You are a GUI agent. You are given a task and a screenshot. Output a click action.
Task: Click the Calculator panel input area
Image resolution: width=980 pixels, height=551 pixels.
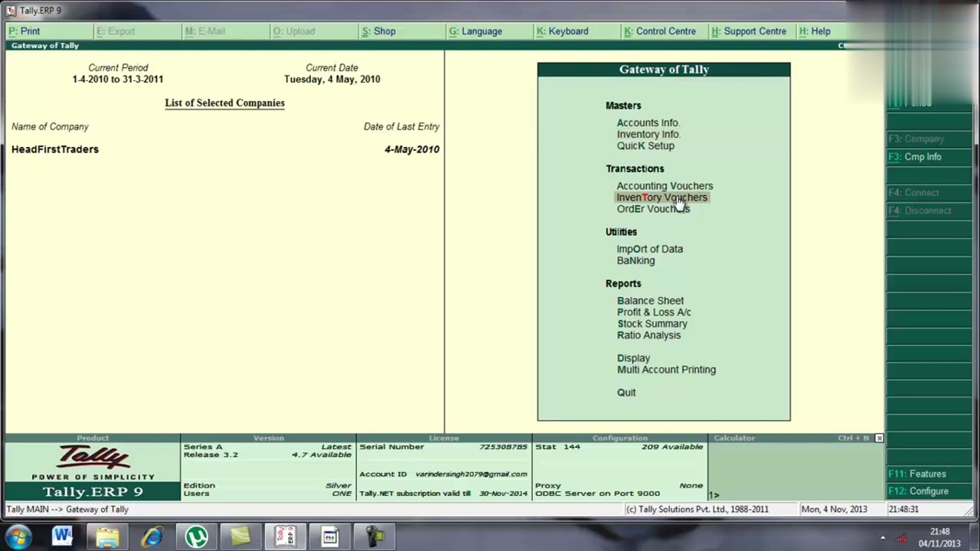796,471
